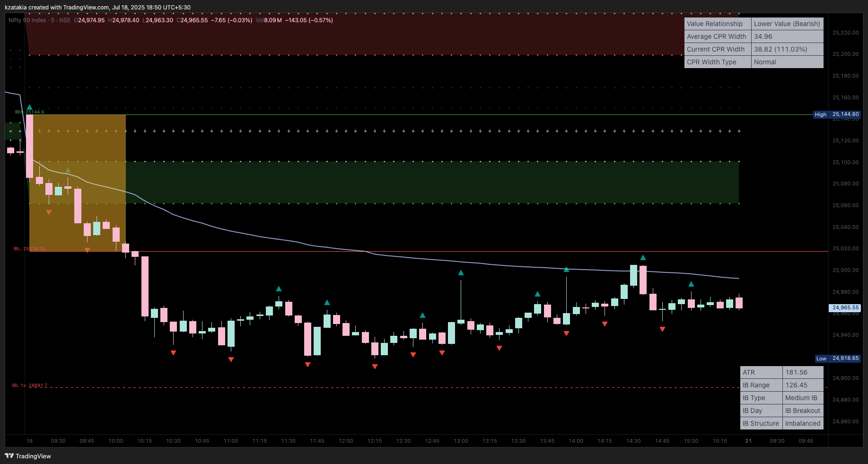Click the 'IBL: 25018.15' line label
Viewport: 868px width, 464px height.
pos(29,249)
